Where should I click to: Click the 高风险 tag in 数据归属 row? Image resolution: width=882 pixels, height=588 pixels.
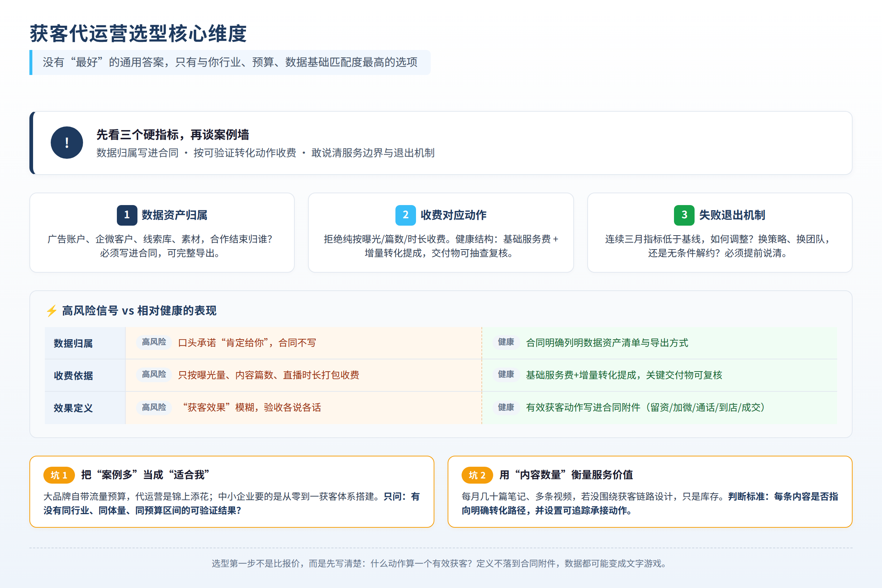tap(154, 342)
